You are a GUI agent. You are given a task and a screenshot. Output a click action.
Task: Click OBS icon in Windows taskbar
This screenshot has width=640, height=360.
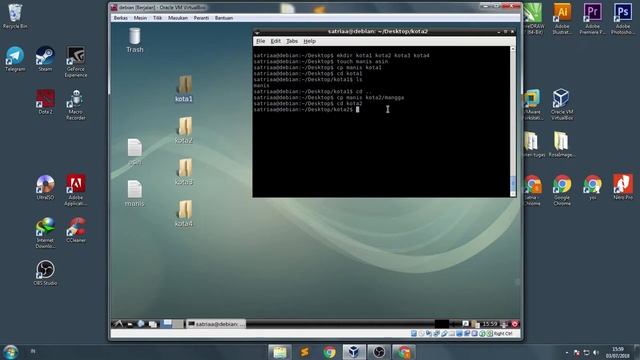click(379, 352)
